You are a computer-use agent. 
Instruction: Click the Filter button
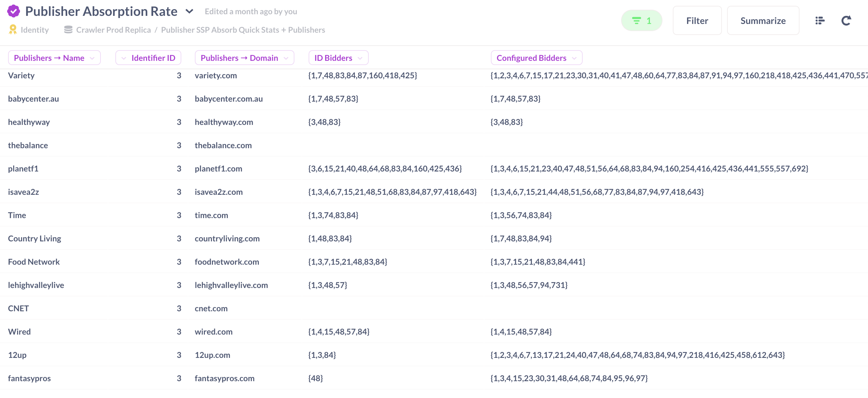(x=697, y=21)
